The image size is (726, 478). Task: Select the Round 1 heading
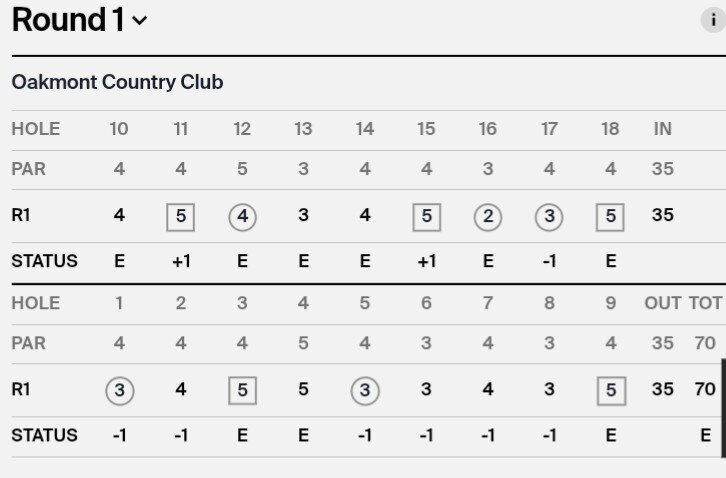click(x=68, y=20)
